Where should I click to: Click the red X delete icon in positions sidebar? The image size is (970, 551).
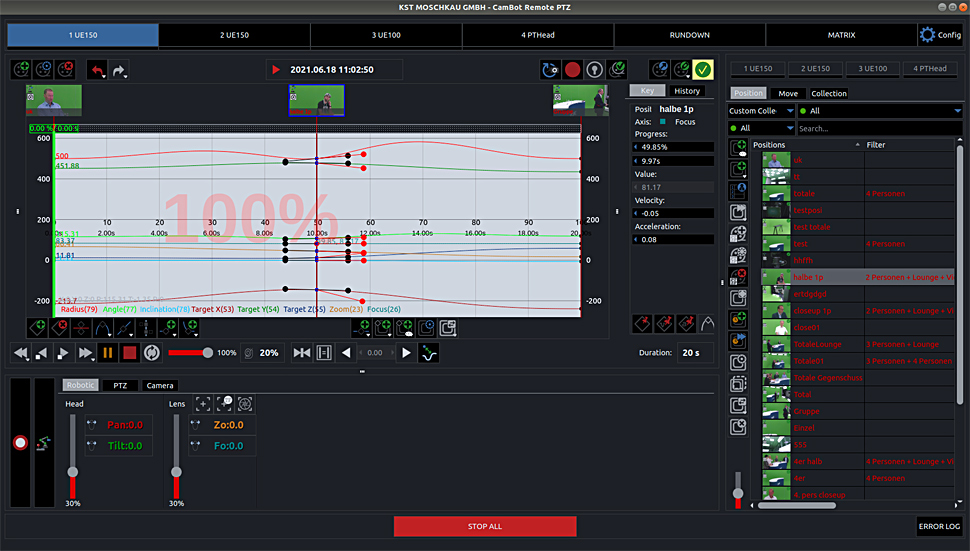point(738,276)
